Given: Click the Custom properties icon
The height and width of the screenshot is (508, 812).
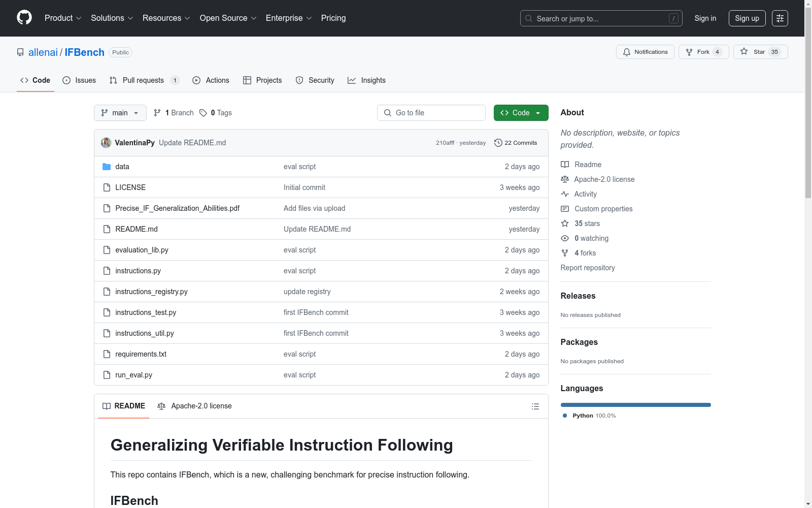Looking at the screenshot, I should [x=565, y=209].
